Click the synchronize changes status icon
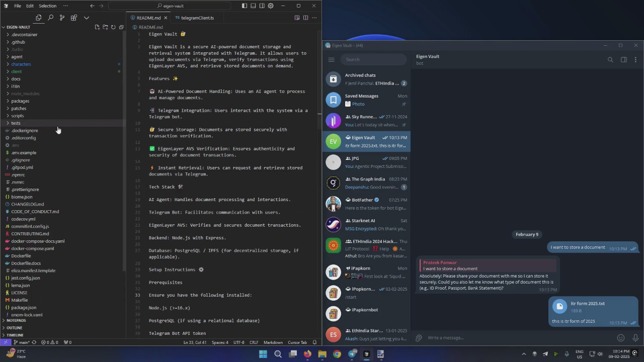 click(x=34, y=342)
